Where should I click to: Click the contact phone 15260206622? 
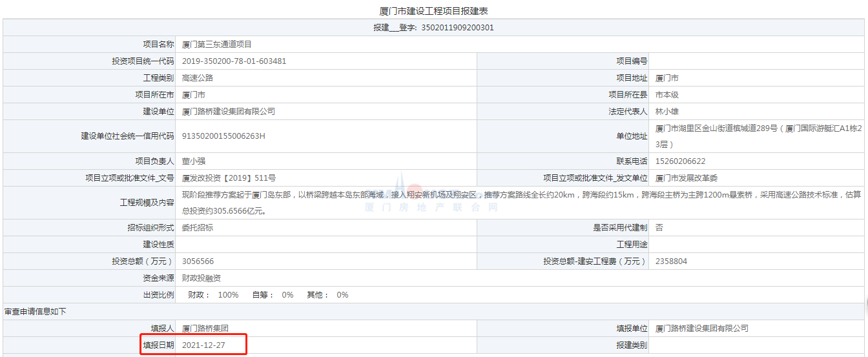point(680,161)
